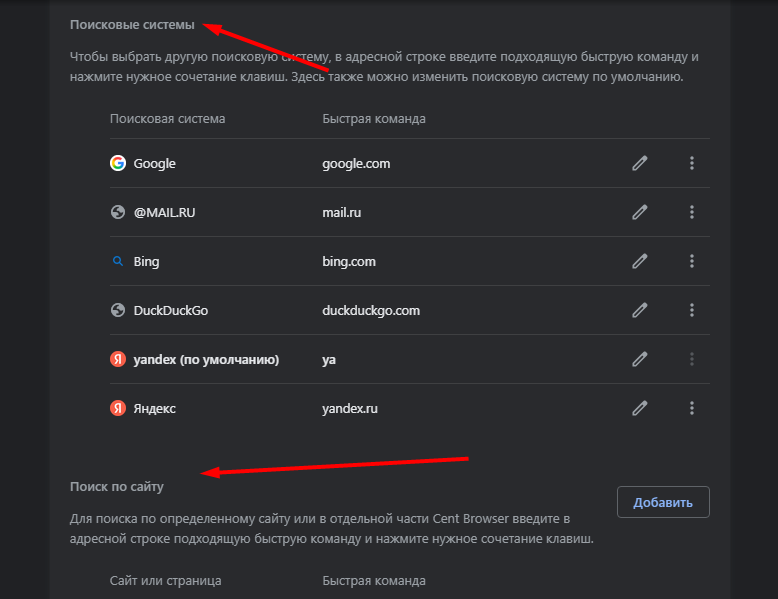Click pencil icon for Яндекс row
This screenshot has width=778, height=599.
(640, 408)
